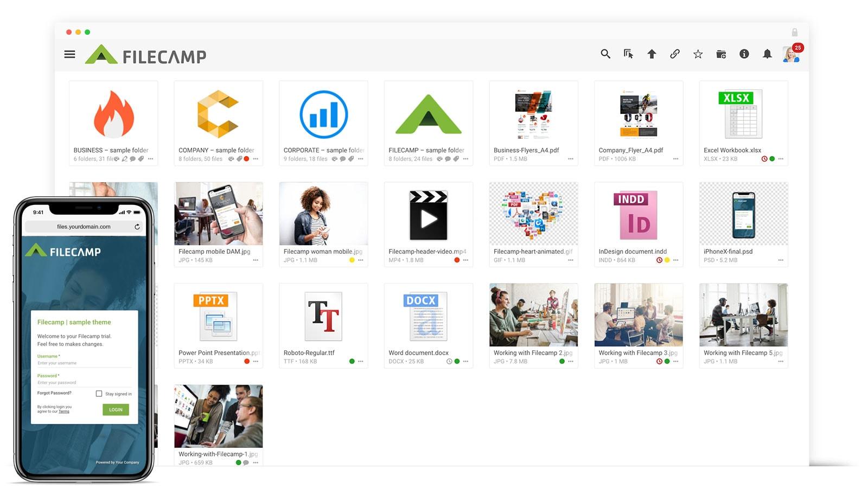Click the info circle icon

744,54
